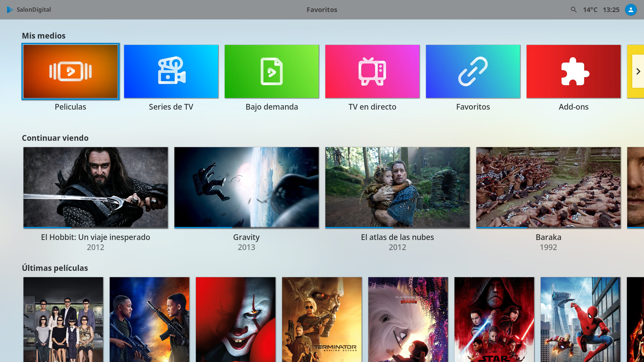This screenshot has height=362, width=644.
Task: Click the Series de TV label
Action: (x=171, y=107)
